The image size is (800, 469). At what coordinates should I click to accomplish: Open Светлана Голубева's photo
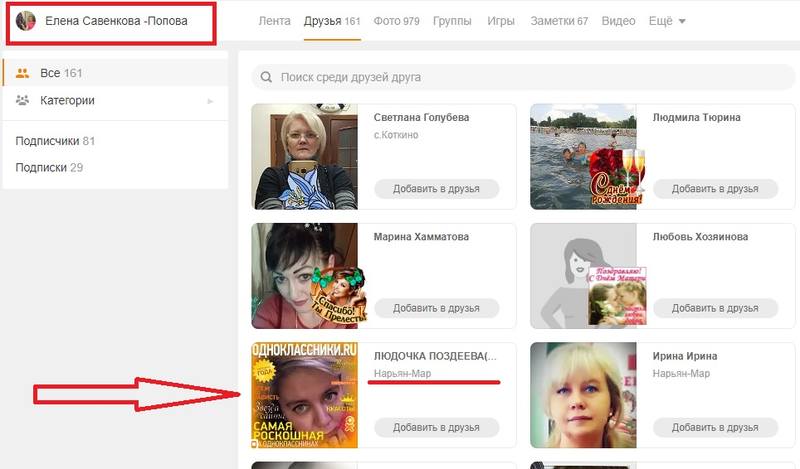[x=305, y=157]
